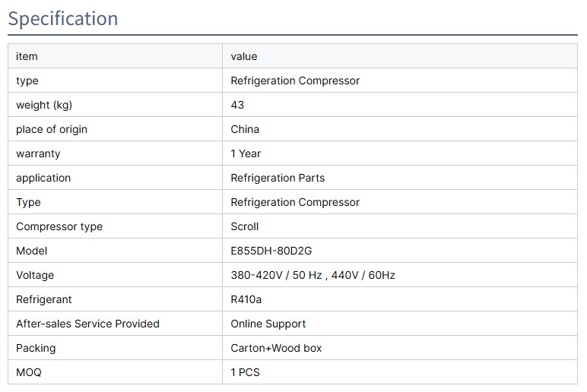Click "After-sales Service Provided" label

pos(87,324)
